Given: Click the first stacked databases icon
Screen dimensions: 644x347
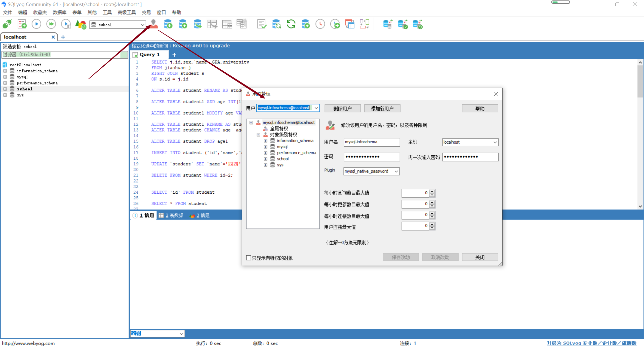Looking at the screenshot, I should tap(388, 24).
